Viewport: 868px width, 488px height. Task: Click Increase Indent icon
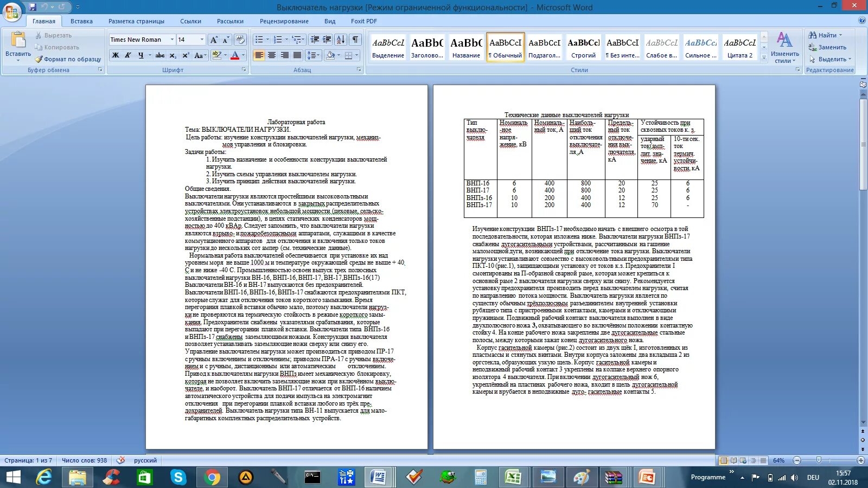[x=327, y=40]
